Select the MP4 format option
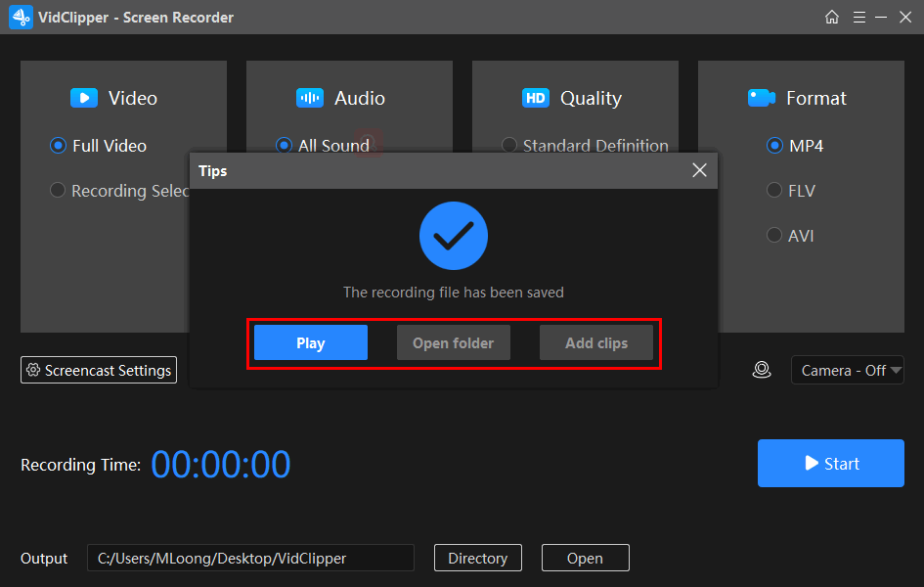The height and width of the screenshot is (587, 924). pos(774,146)
